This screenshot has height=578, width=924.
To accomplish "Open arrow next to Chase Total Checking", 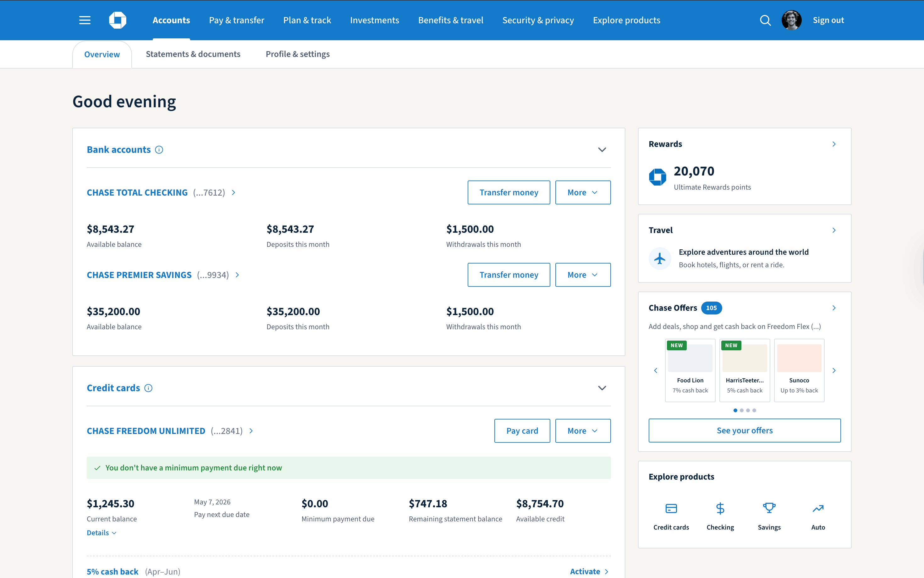I will point(234,193).
